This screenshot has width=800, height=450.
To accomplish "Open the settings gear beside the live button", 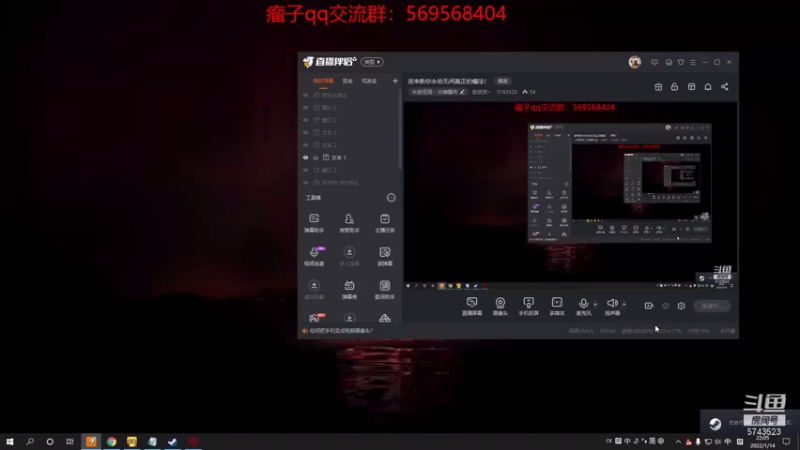I will tap(681, 306).
